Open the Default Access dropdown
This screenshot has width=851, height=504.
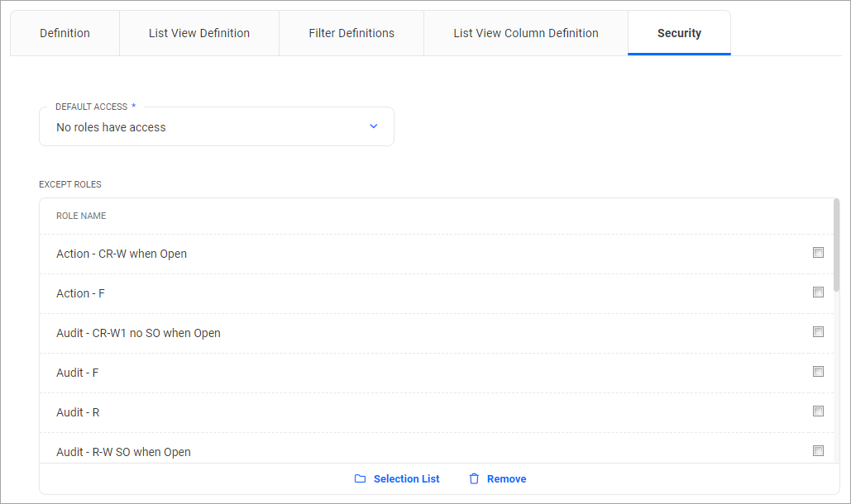(216, 126)
